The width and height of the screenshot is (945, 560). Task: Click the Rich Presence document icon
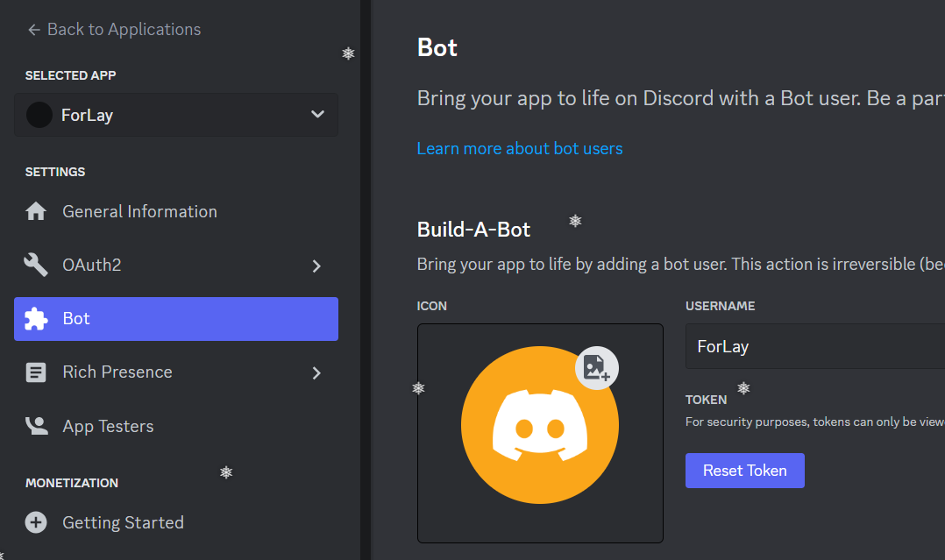36,372
